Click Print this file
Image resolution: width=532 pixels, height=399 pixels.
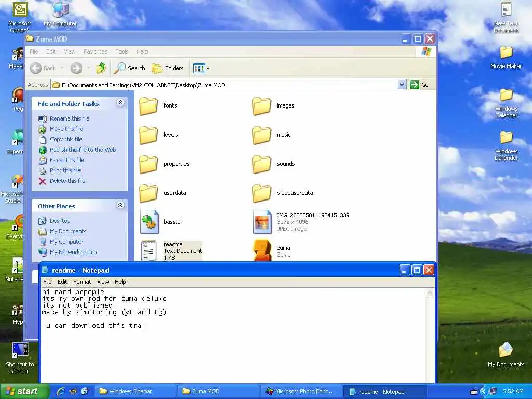tap(65, 170)
